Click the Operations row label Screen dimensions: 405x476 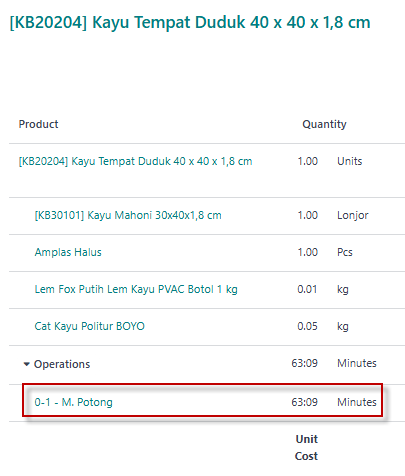[62, 364]
